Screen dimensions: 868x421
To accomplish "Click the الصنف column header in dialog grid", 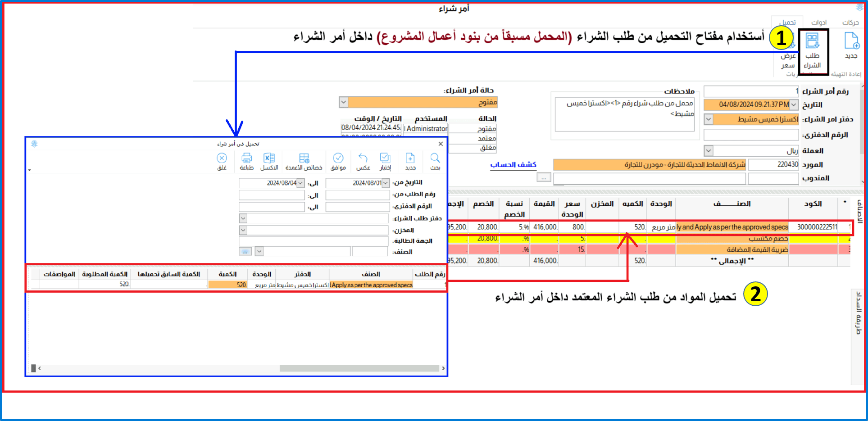I will 371,274.
